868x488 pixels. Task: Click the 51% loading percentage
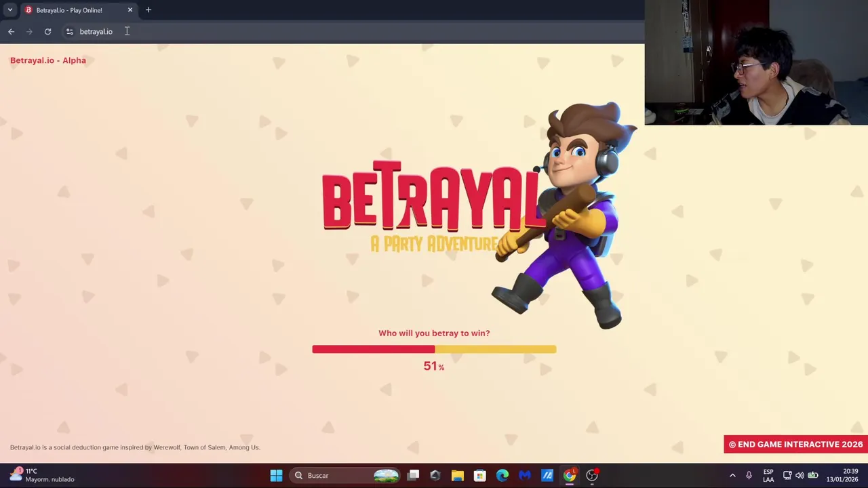[434, 366]
